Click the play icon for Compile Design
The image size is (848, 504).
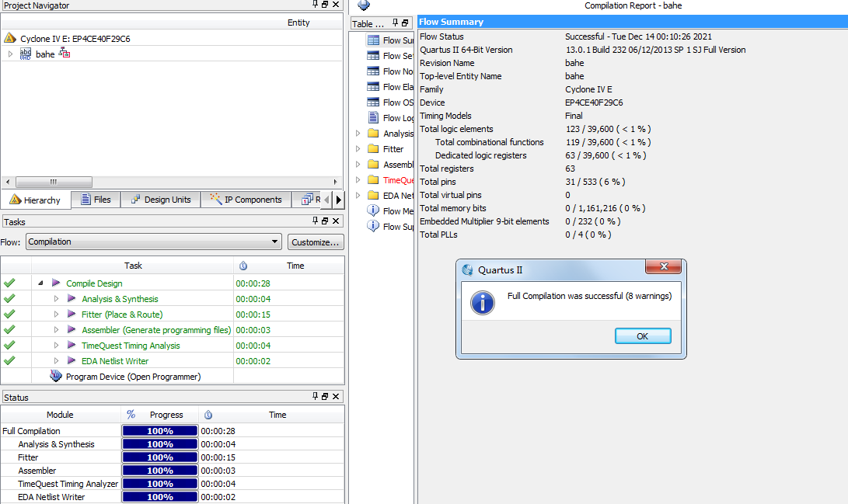[x=56, y=283]
